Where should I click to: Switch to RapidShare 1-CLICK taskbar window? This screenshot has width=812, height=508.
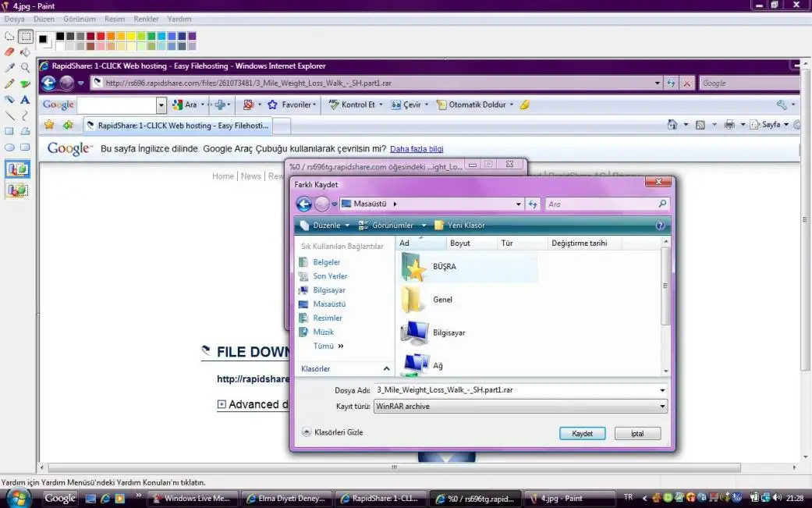[381, 498]
